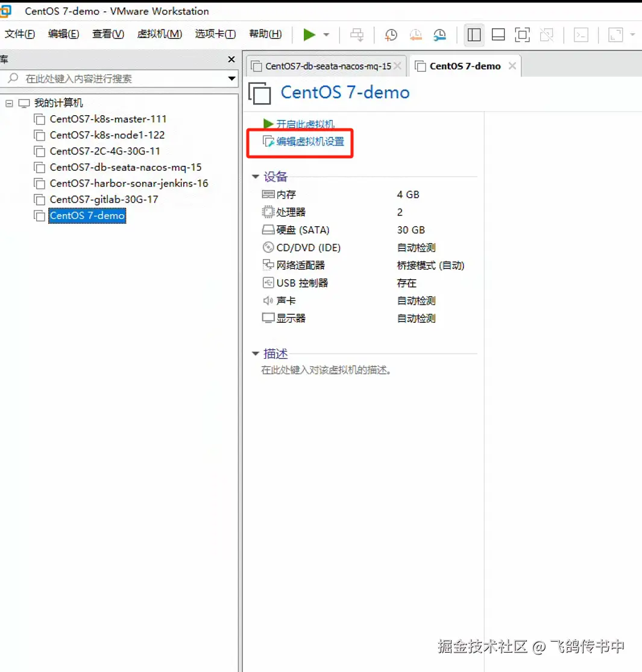Toggle the library sidebar view icon

(474, 35)
